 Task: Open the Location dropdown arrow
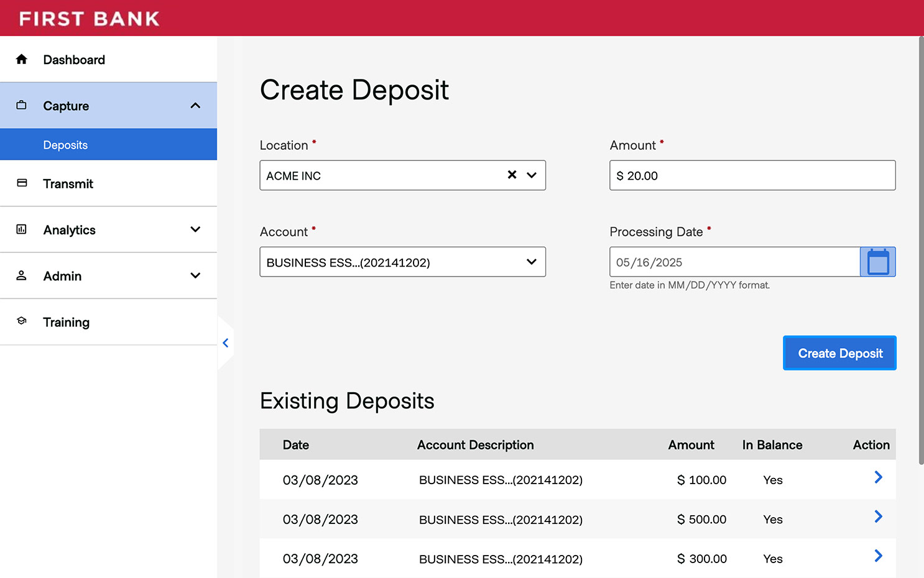click(x=532, y=175)
